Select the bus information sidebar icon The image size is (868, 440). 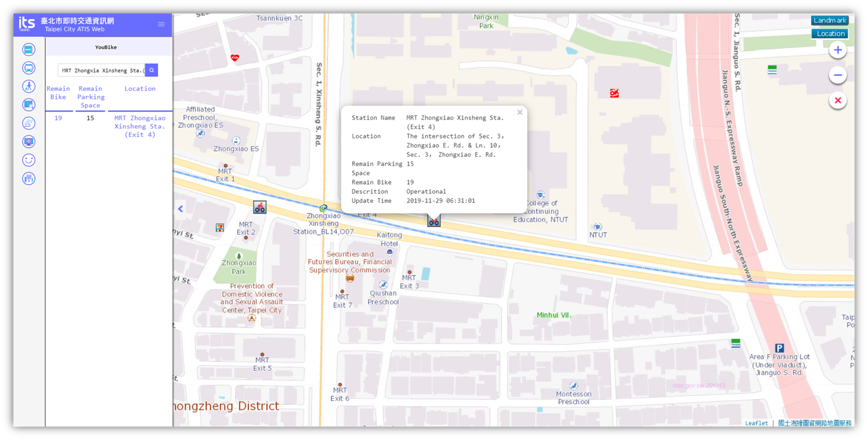29,68
